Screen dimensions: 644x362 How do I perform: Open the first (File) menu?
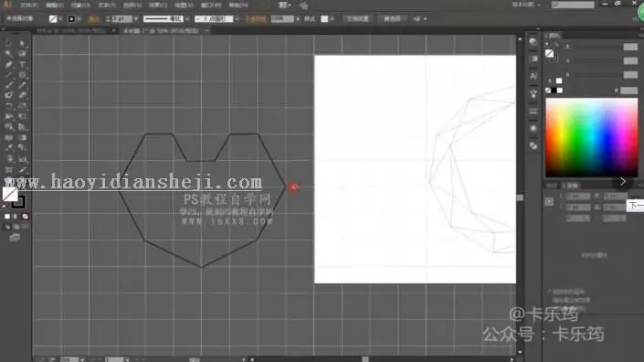pos(28,5)
